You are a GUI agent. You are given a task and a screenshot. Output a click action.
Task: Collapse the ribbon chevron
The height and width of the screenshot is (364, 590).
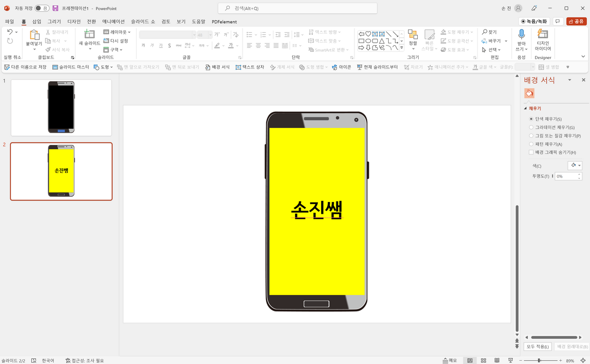583,57
